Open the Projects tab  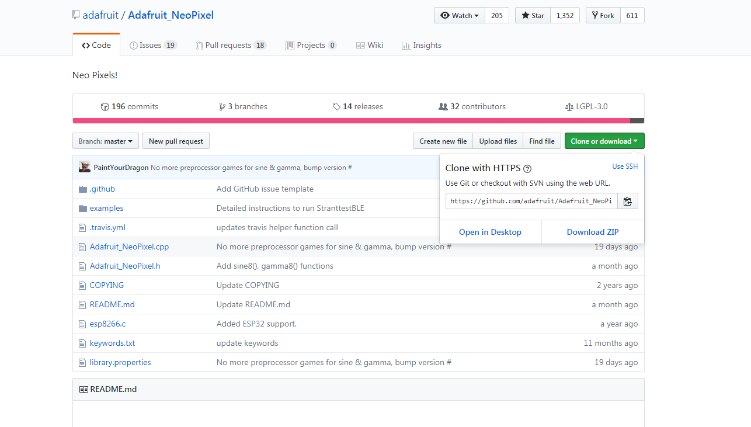[x=311, y=45]
